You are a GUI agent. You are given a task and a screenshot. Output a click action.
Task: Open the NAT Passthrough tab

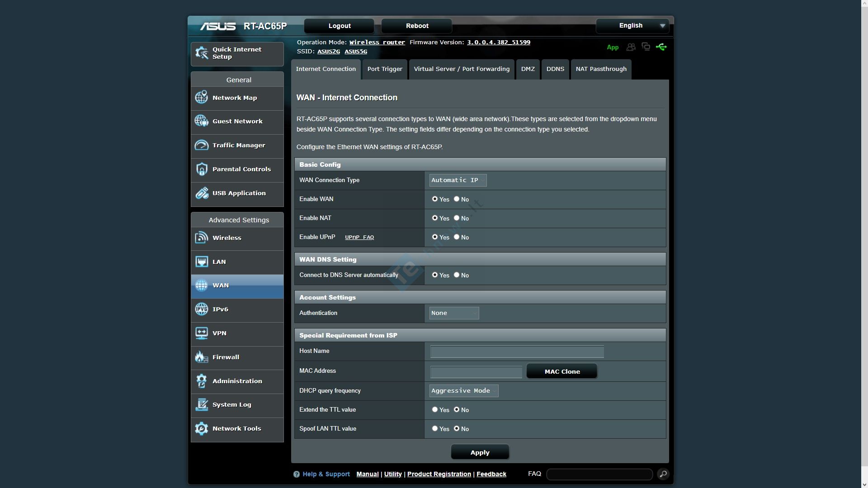coord(601,69)
